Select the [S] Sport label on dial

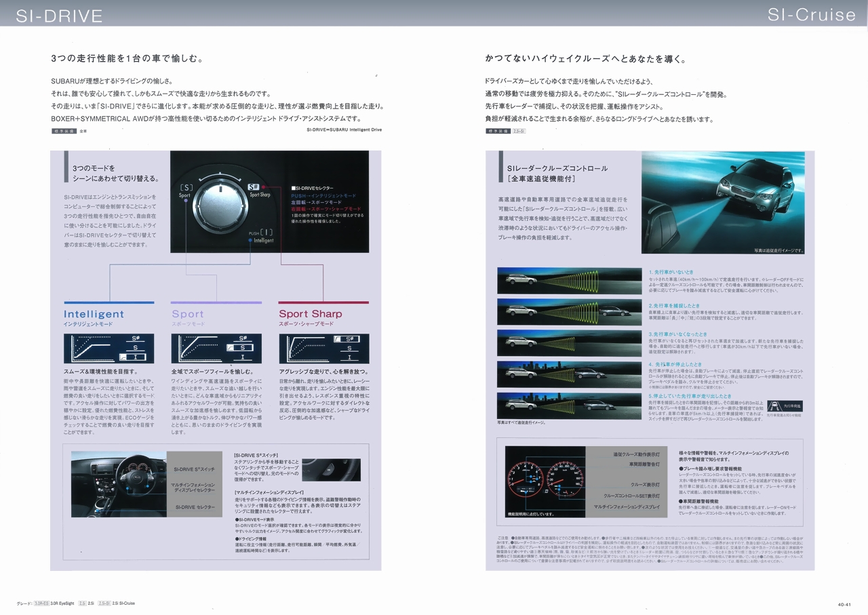186,191
